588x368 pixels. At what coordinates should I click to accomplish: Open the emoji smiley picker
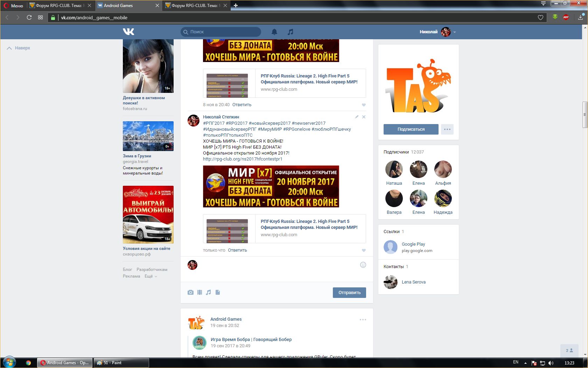[x=363, y=265]
